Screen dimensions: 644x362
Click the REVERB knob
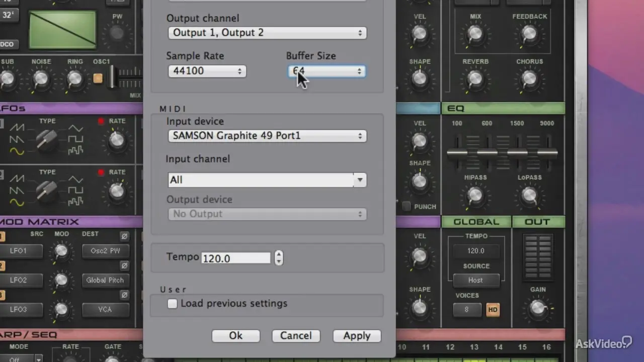tap(475, 78)
